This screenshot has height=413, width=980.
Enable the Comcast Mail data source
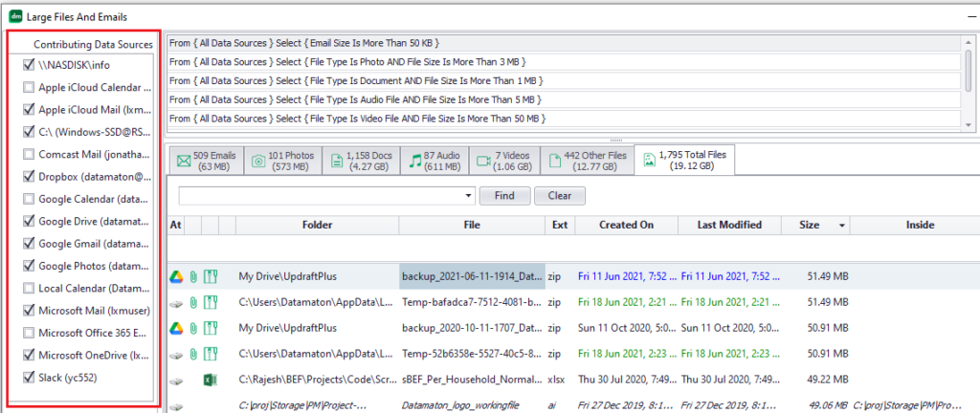click(x=28, y=154)
